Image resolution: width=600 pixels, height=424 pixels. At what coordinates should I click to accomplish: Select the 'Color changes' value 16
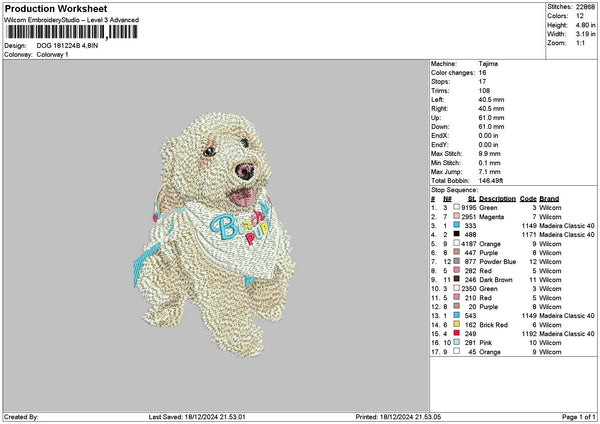point(483,73)
